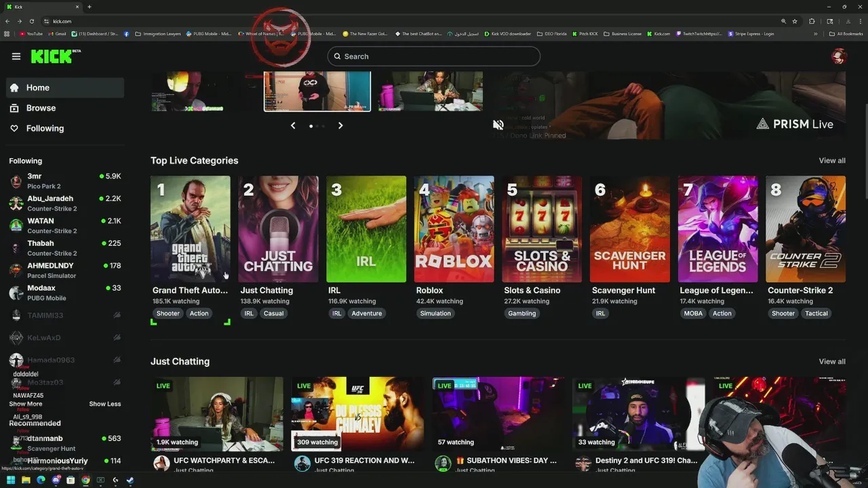Click the MOBA tag
The height and width of the screenshot is (488, 868).
693,313
